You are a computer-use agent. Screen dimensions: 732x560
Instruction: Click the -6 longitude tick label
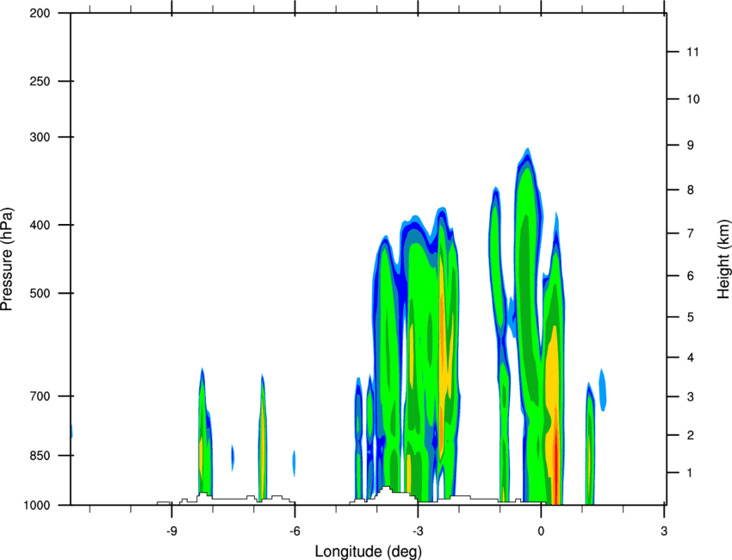coord(295,531)
